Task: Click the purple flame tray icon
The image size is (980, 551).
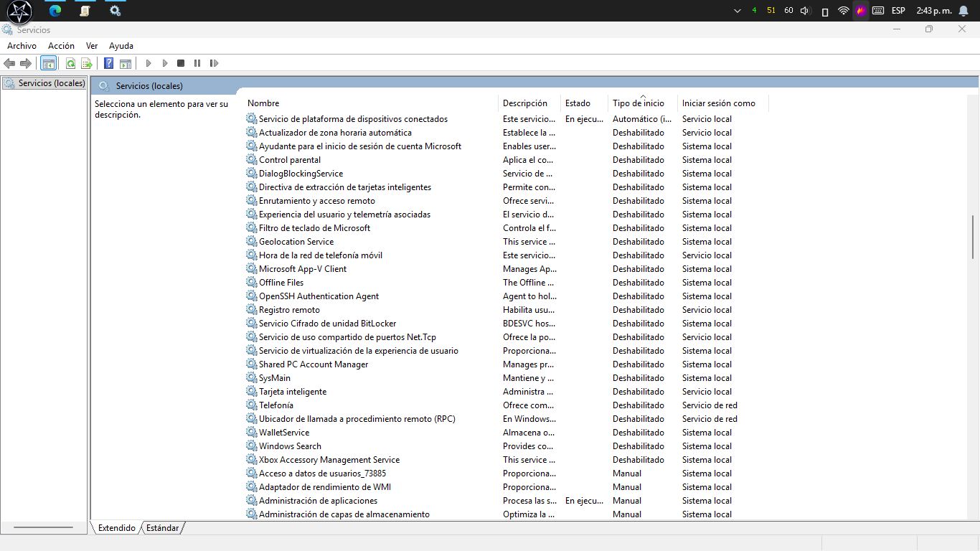Action: coord(860,11)
